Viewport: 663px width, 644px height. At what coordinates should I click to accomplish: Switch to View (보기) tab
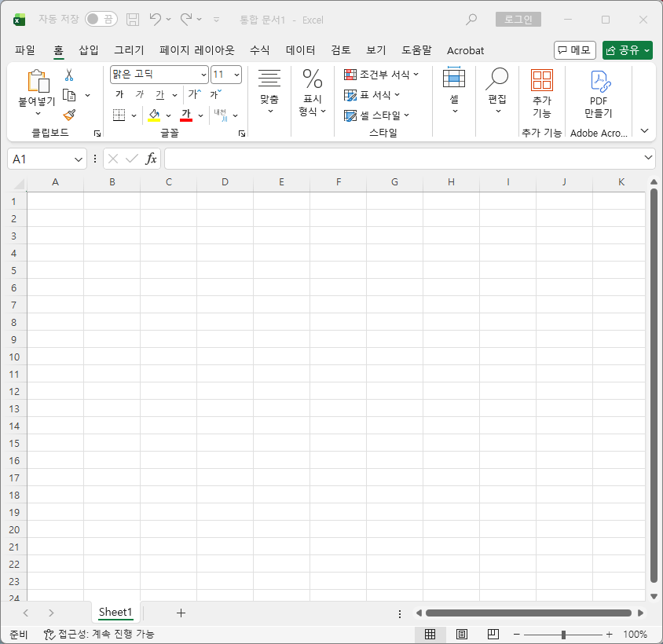pyautogui.click(x=376, y=50)
